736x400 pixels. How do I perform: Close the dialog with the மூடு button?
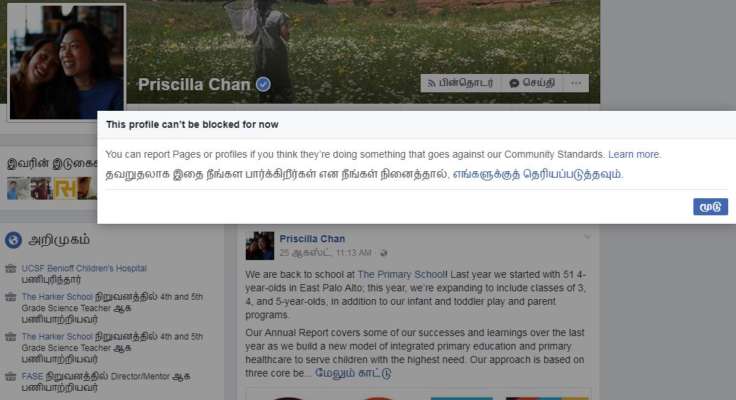coord(710,207)
